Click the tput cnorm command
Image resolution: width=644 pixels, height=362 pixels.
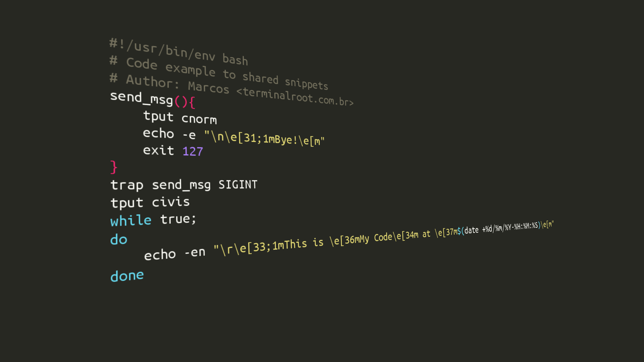(179, 117)
